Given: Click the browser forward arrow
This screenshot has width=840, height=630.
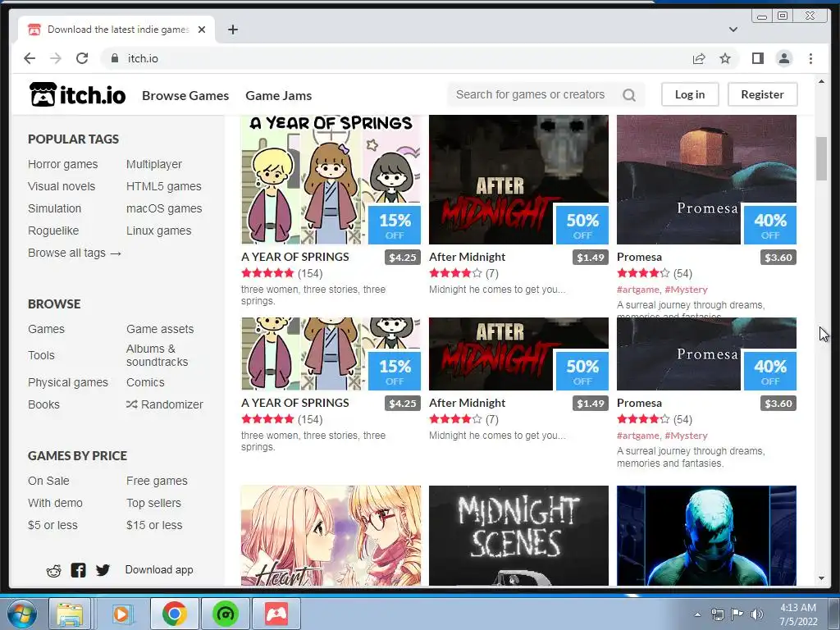Looking at the screenshot, I should 56,58.
